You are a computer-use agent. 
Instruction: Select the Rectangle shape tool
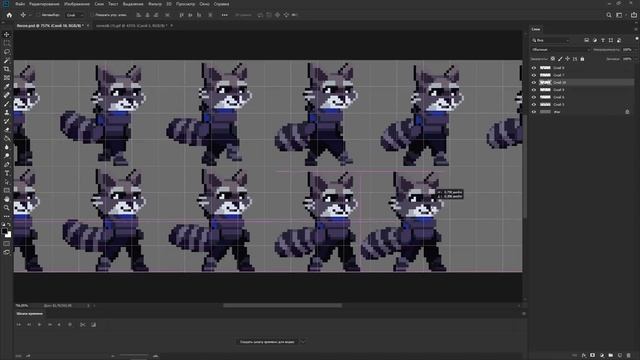7,190
